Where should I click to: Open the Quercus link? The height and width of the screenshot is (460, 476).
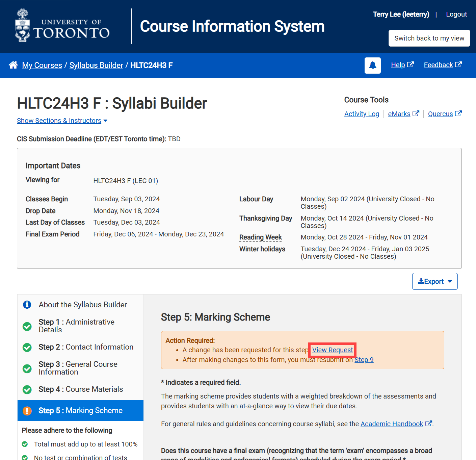(440, 114)
